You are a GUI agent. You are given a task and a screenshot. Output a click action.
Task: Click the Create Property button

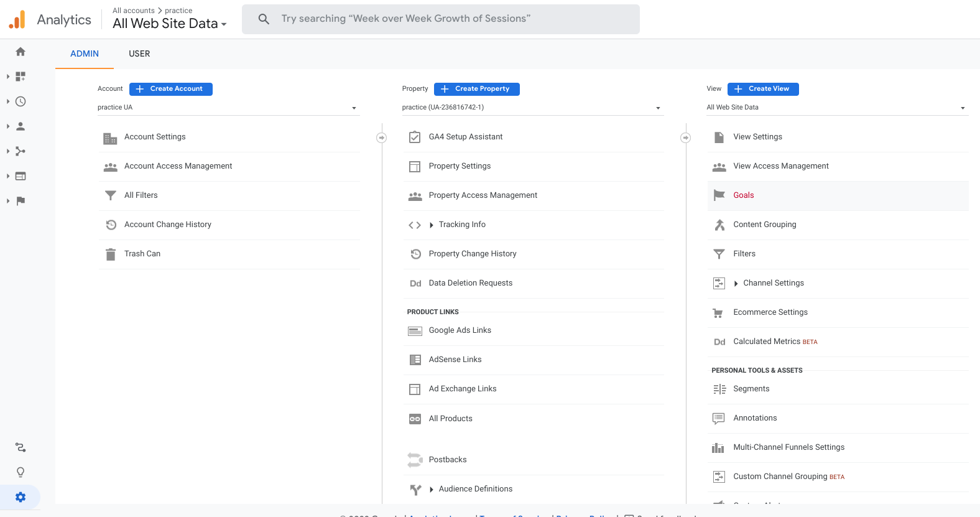(x=477, y=89)
